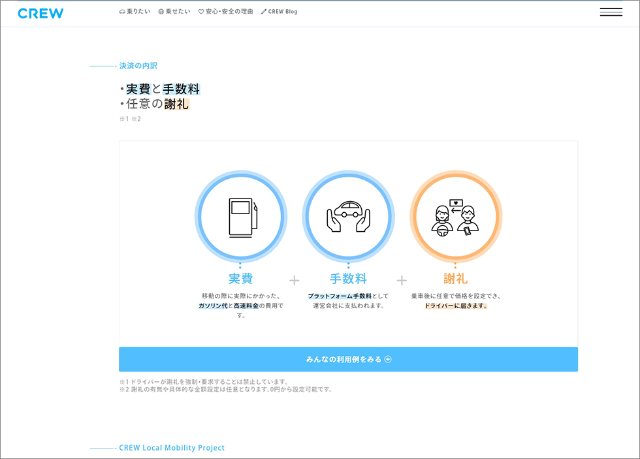Click the 決済の内訳 section label

(138, 66)
